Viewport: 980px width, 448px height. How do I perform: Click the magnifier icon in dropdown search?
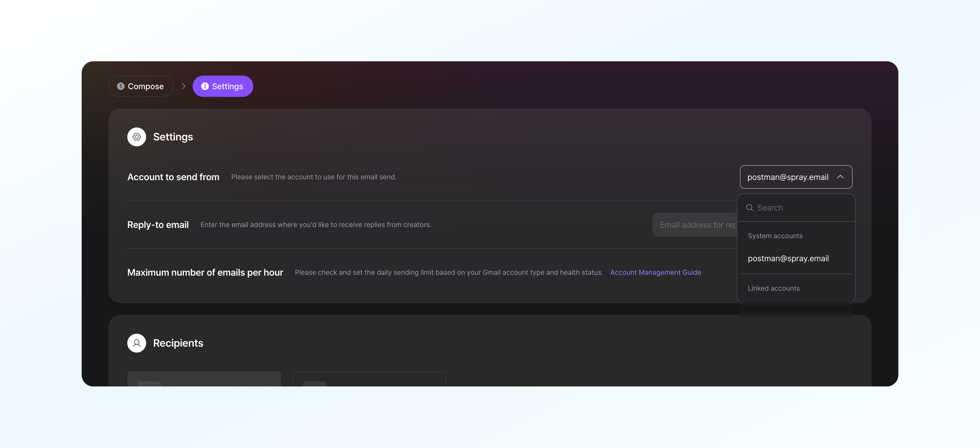(750, 208)
